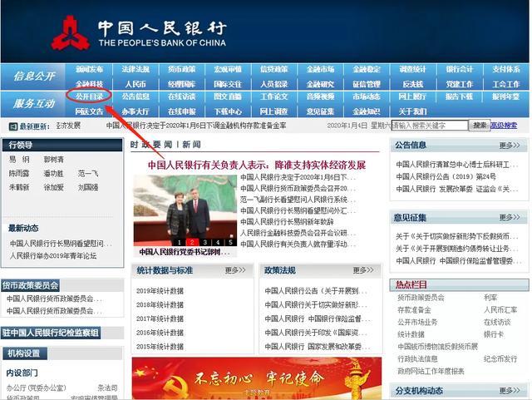Click the icon beside 最新更新
532x400 pixels.
[13, 126]
